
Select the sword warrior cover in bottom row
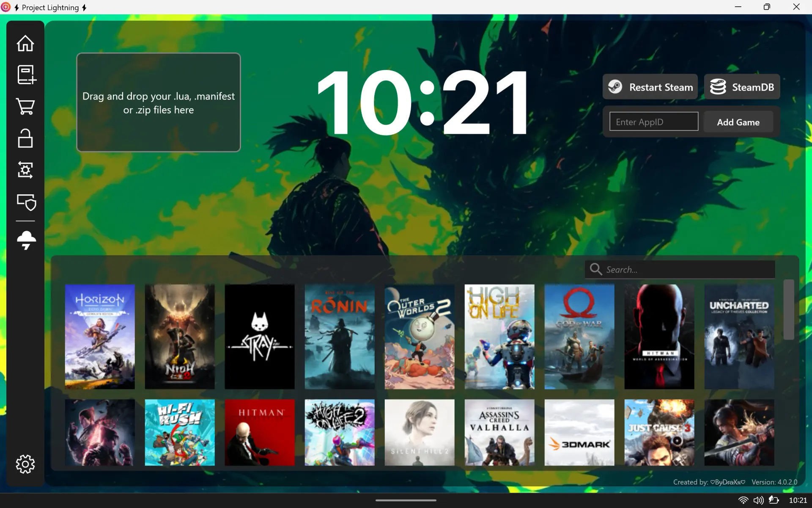coord(739,432)
